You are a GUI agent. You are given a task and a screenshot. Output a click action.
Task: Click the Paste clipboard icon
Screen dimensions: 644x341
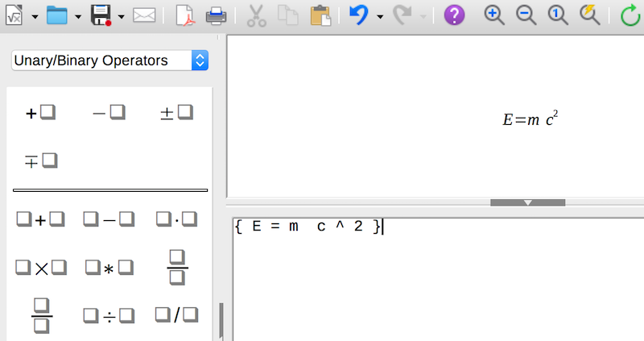[320, 15]
